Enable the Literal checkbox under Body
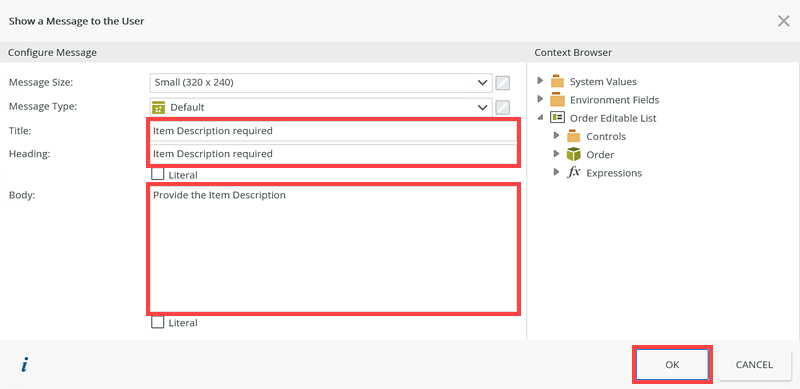 click(158, 323)
